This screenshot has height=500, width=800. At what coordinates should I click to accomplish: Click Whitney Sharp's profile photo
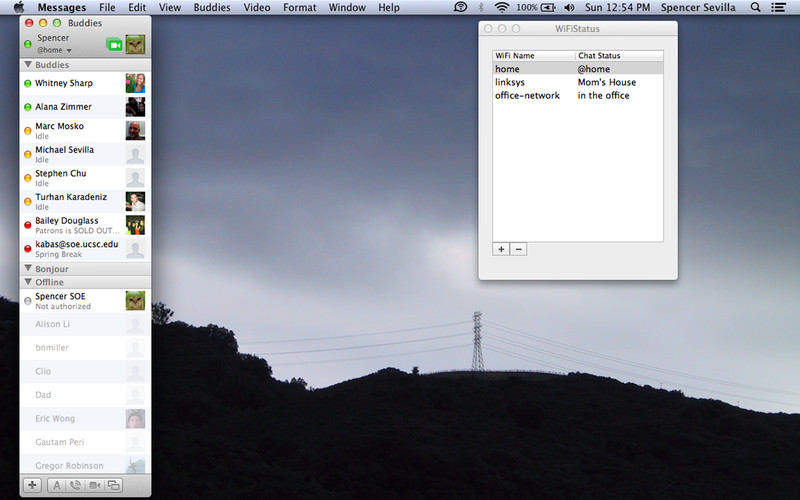pos(135,83)
